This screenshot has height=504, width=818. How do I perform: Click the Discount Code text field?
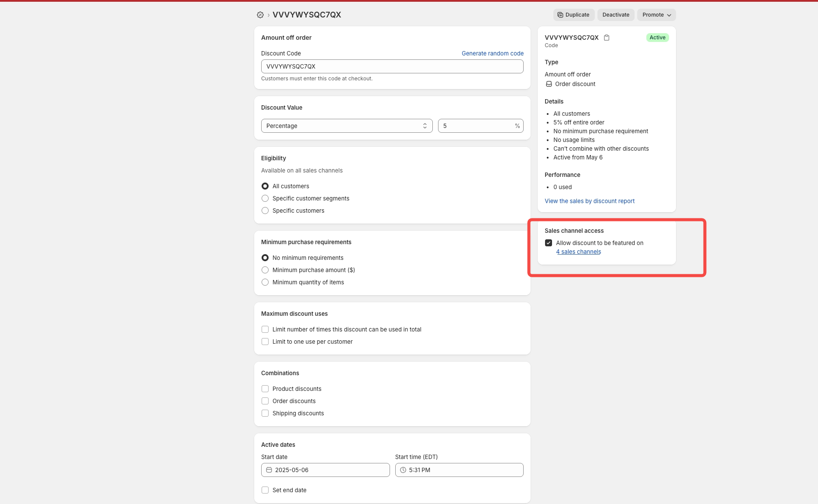tap(392, 66)
